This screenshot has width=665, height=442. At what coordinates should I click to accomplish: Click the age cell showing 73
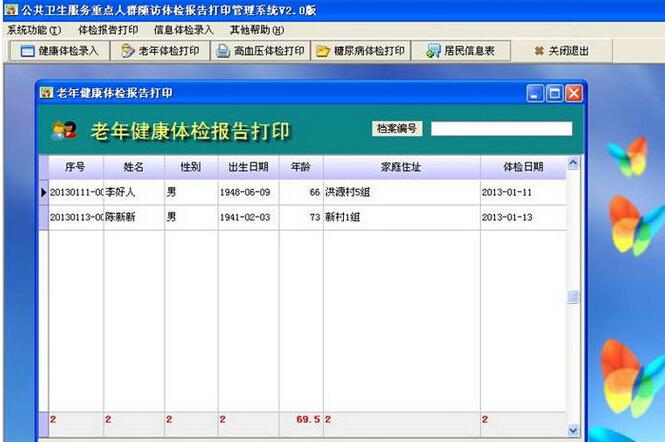[x=301, y=217]
